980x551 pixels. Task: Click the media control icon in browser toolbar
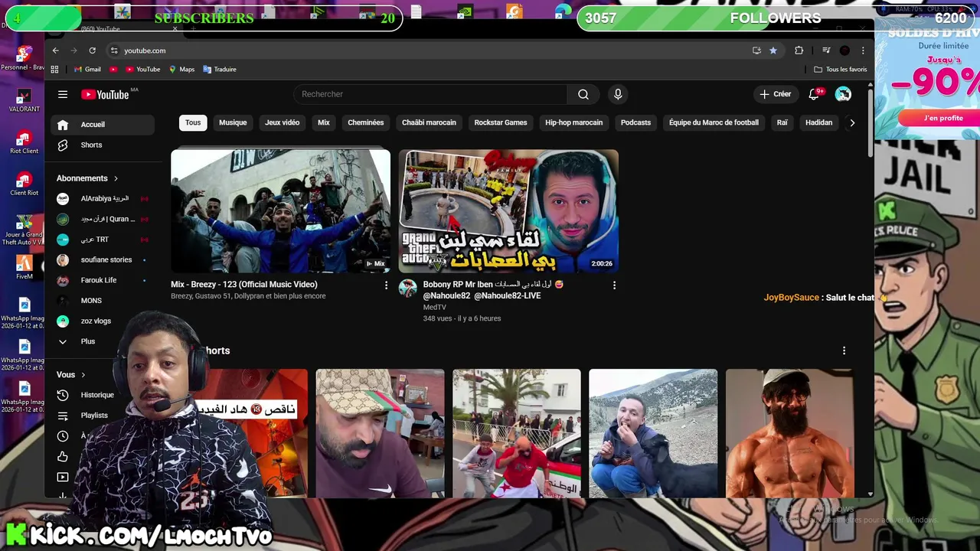[x=826, y=51]
